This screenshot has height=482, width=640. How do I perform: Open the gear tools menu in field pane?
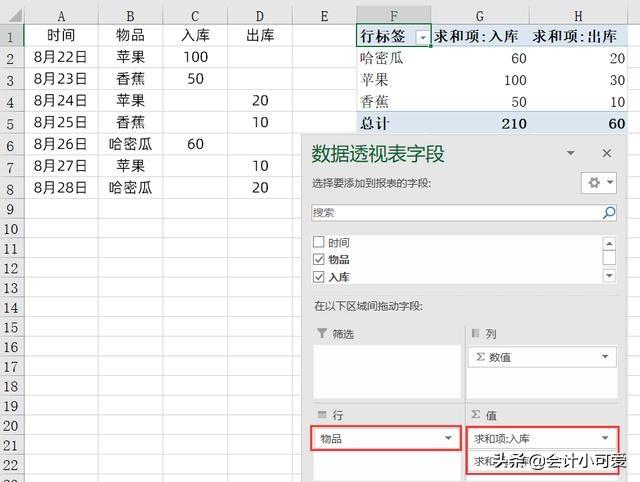click(x=599, y=182)
